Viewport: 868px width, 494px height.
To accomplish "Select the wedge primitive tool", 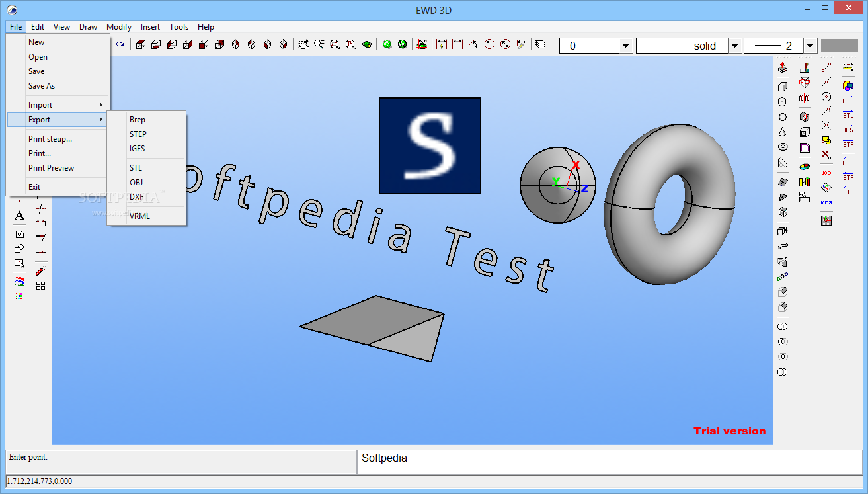I will [x=783, y=163].
